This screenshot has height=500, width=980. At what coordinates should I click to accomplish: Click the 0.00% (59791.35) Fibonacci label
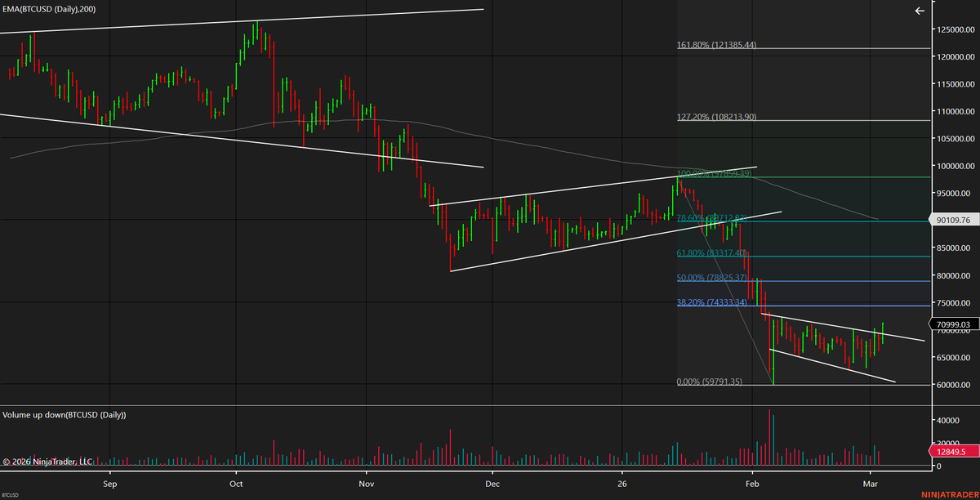coord(710,382)
